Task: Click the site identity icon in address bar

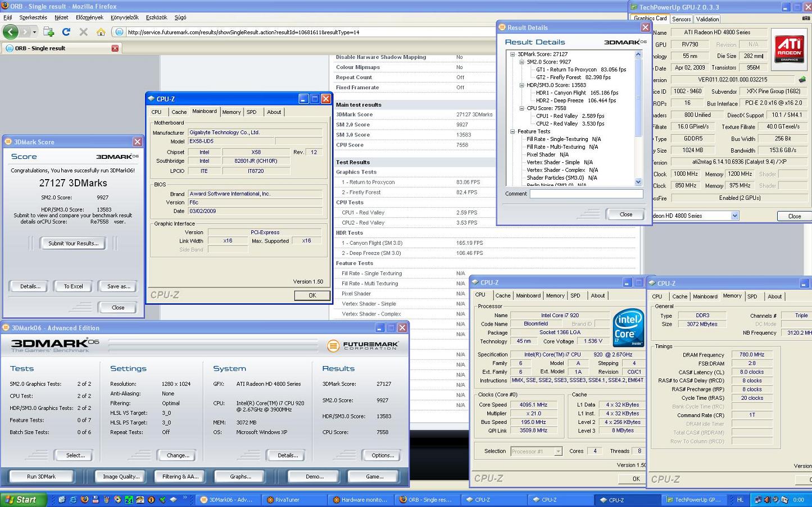Action: 119,32
